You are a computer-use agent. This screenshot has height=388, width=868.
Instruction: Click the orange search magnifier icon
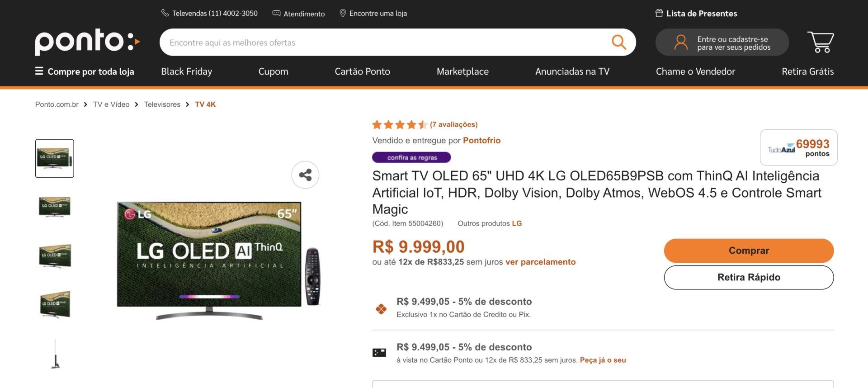click(x=618, y=42)
